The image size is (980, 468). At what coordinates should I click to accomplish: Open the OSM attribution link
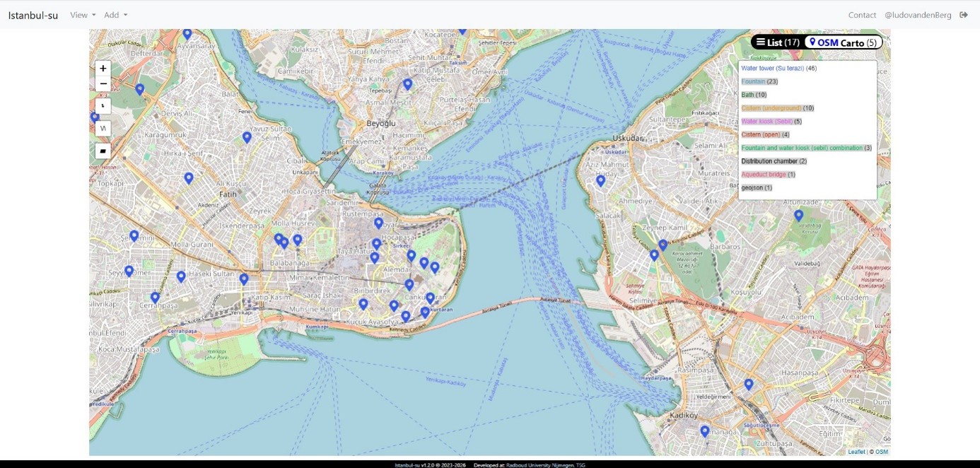coord(882,452)
